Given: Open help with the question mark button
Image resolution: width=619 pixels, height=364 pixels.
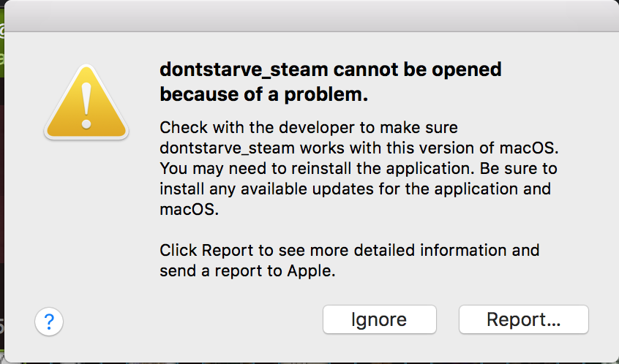Looking at the screenshot, I should 49,321.
